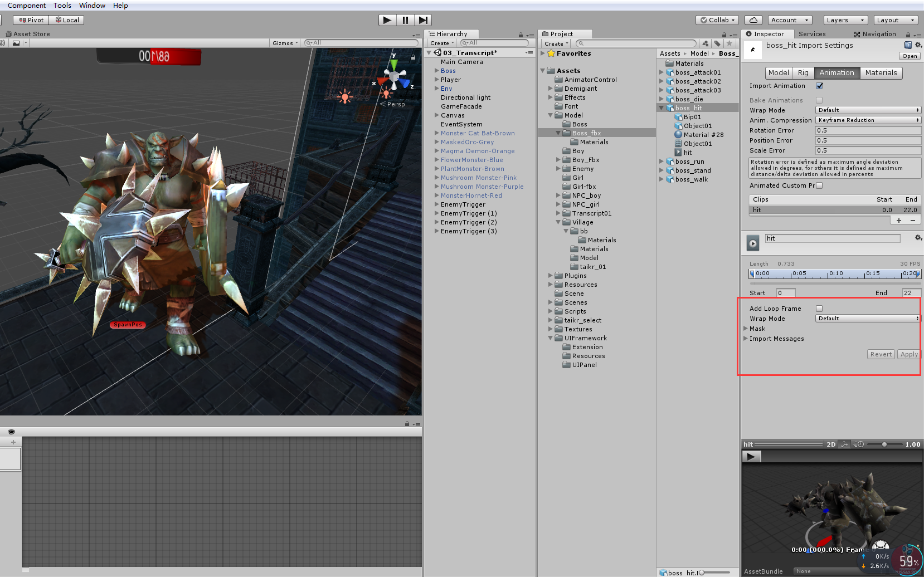Toggle the 2D preview button

[x=831, y=444]
